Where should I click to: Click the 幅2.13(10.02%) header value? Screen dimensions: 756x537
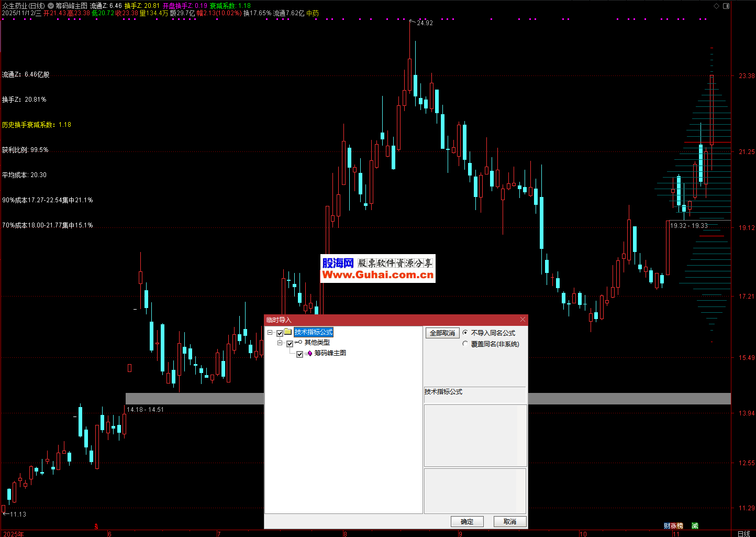tap(219, 13)
